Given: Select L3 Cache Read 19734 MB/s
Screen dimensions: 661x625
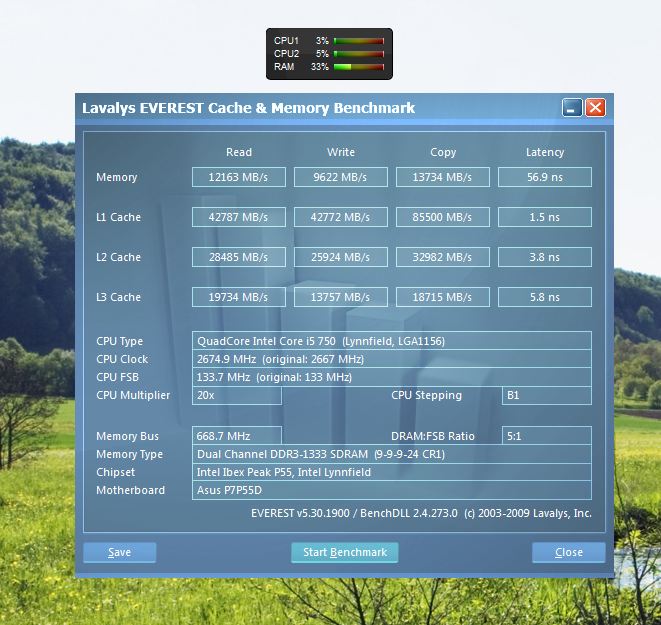Looking at the screenshot, I should click(239, 297).
